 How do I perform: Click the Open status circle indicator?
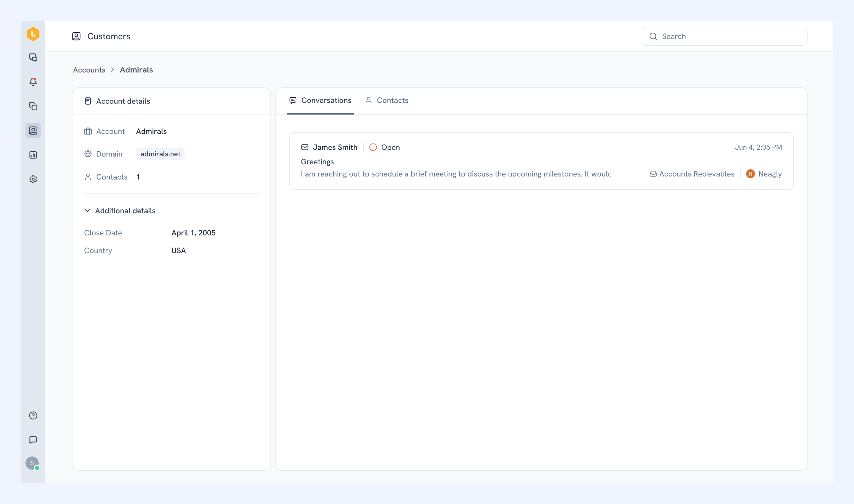tap(373, 147)
